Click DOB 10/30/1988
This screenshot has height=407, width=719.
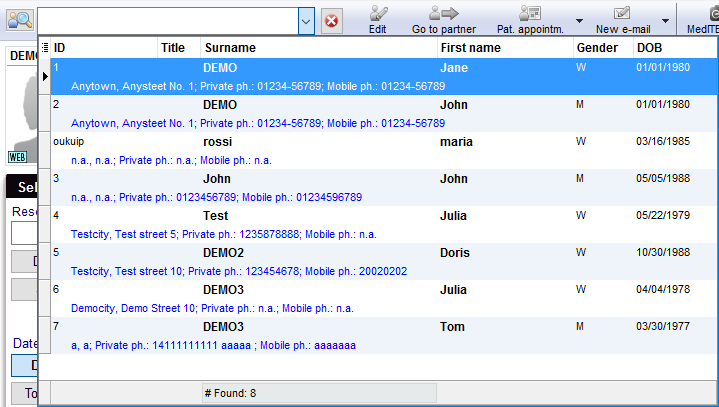[x=663, y=253]
